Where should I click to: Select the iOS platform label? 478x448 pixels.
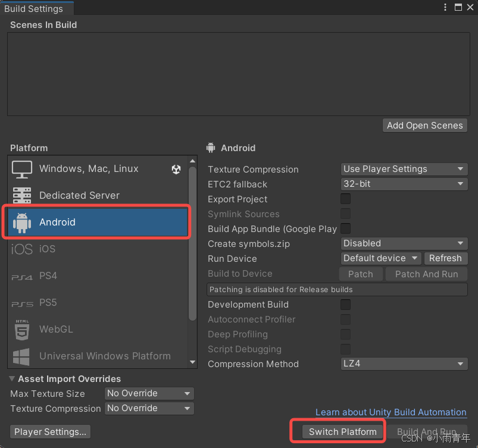click(47, 249)
